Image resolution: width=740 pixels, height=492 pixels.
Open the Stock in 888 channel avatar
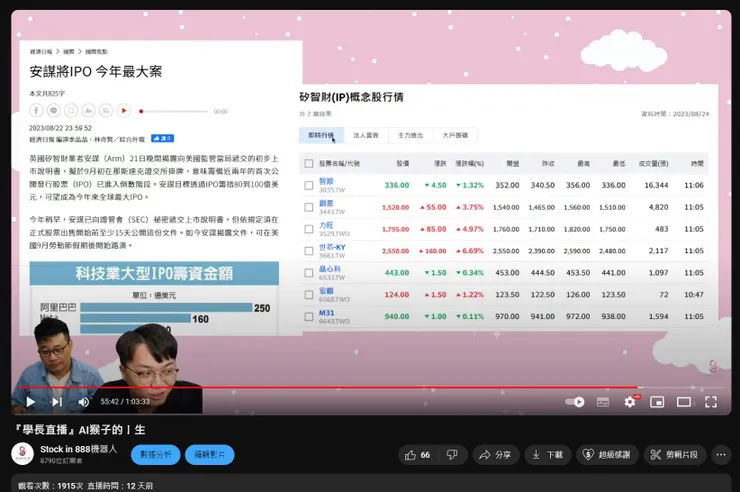point(22,454)
